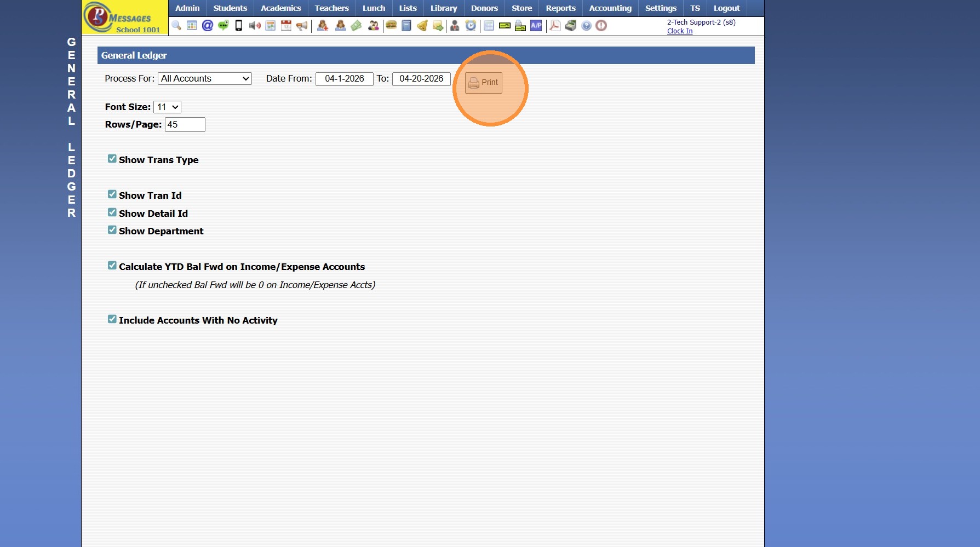Open the Lists menu
The width and height of the screenshot is (980, 547).
[x=408, y=8]
